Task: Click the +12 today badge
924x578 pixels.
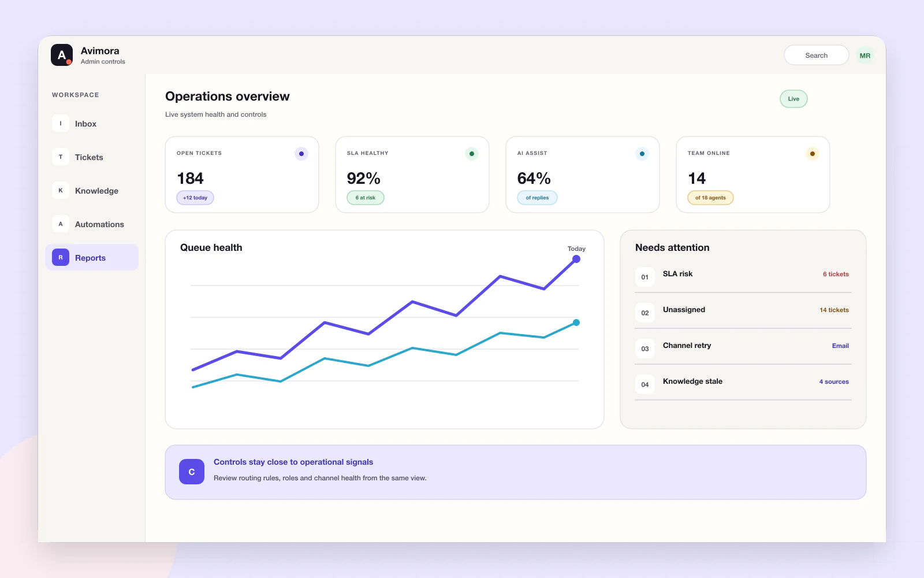Action: (195, 198)
